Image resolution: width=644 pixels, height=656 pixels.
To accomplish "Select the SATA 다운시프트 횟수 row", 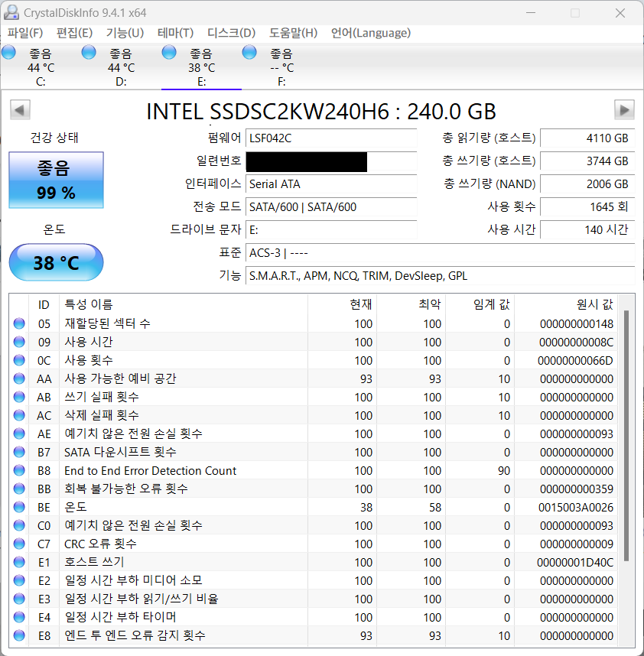I will click(313, 453).
